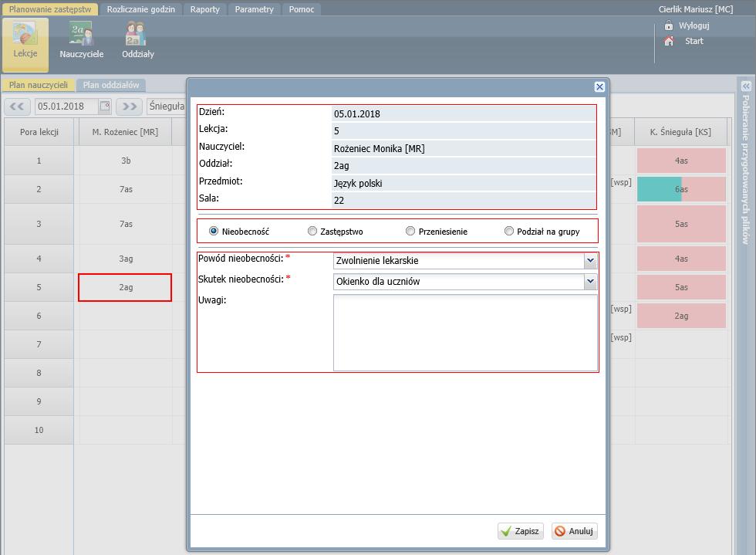Image resolution: width=756 pixels, height=555 pixels.
Task: Click the Pobieranie przygotowanych plików side panel
Action: [746, 169]
